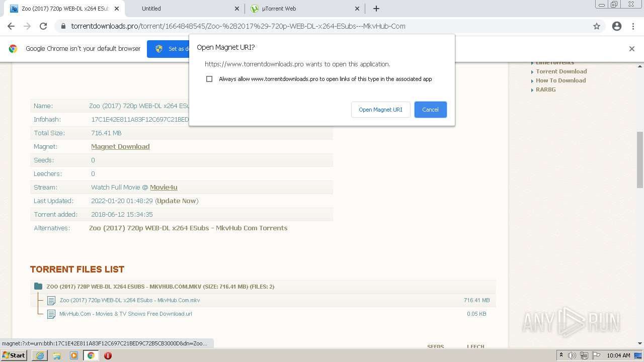Go back to previous page

click(11, 26)
